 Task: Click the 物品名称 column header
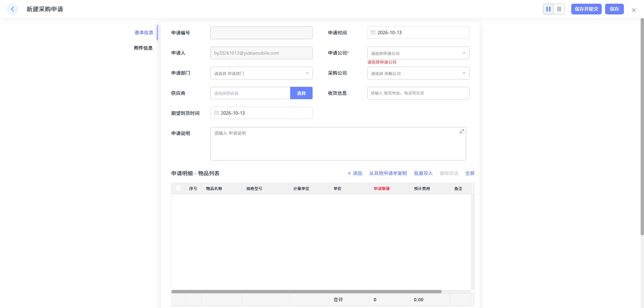[222, 188]
